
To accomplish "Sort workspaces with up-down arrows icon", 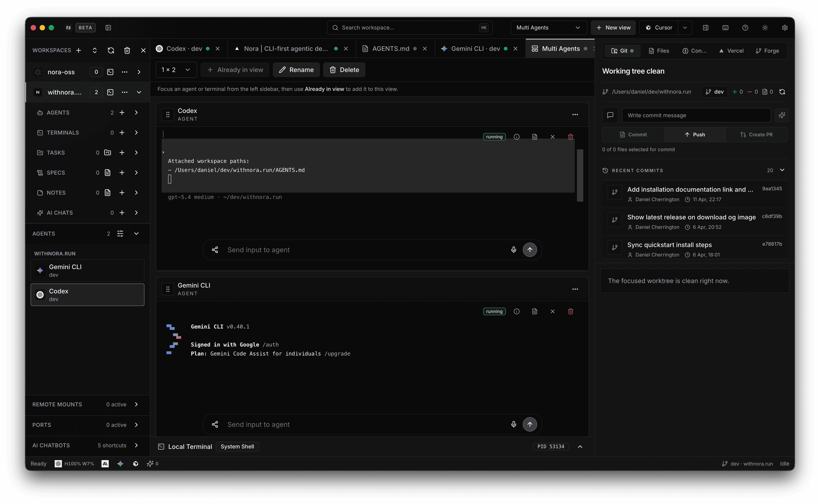I will (x=95, y=50).
